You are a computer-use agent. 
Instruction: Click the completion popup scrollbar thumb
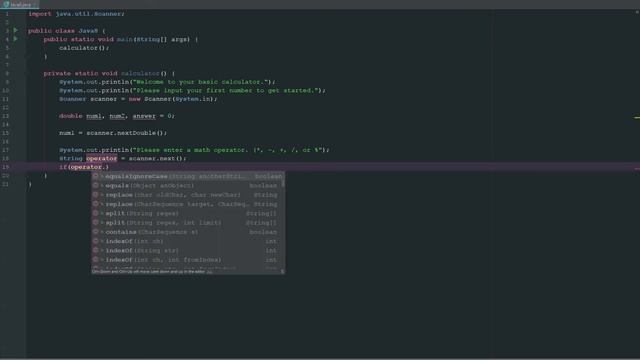point(283,181)
